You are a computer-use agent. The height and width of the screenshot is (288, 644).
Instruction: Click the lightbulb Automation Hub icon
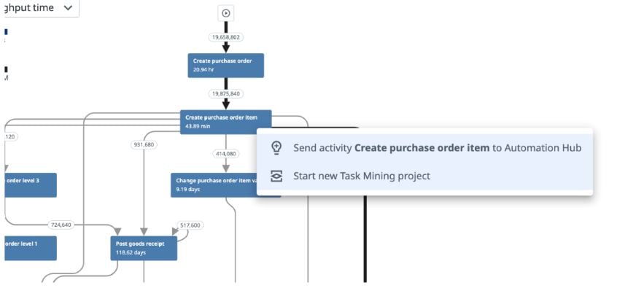click(x=277, y=148)
